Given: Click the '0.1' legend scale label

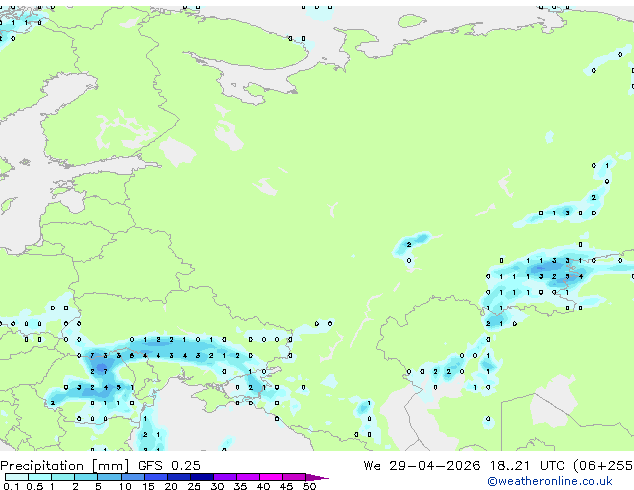Looking at the screenshot, I should (x=11, y=486).
